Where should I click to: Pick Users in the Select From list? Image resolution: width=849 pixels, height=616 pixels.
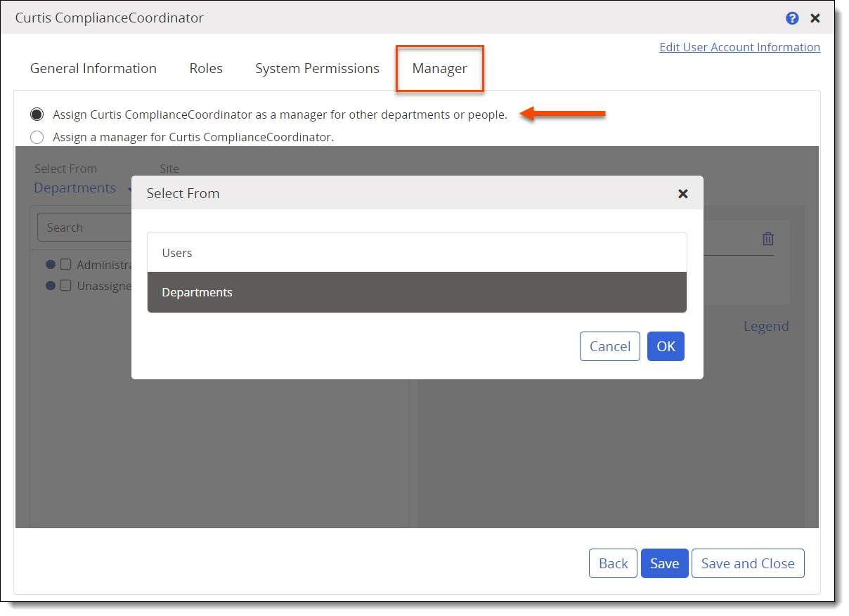pos(417,253)
